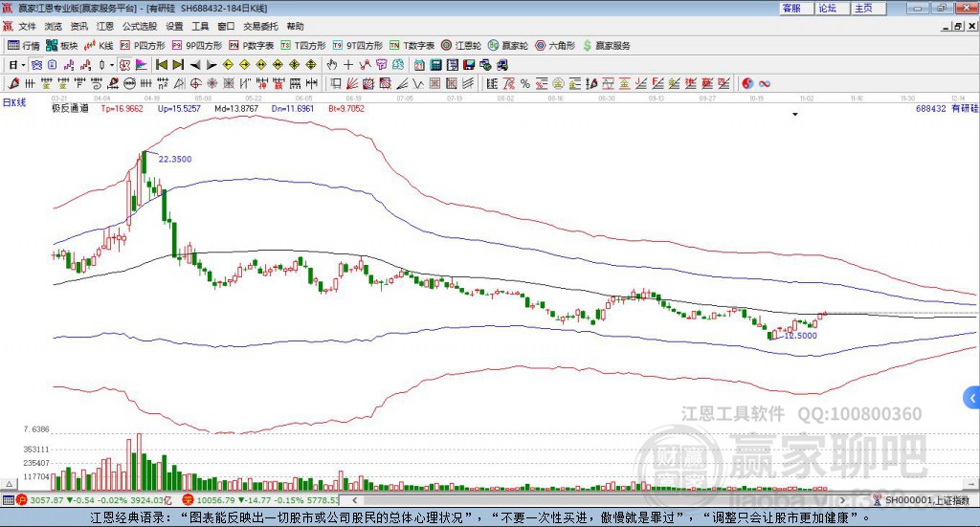Screen dimensions: 980x527
Task: Open the 9P四方形 tool
Action: click(197, 46)
